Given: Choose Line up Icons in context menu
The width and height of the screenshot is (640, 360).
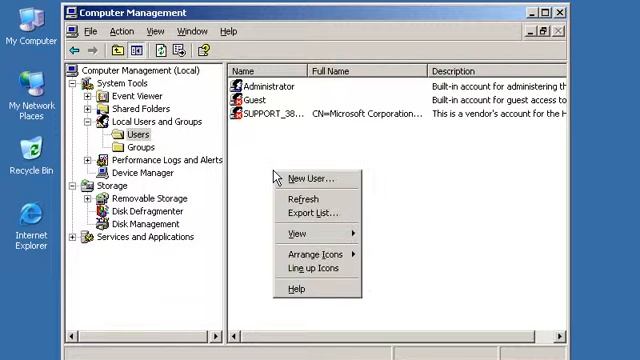Looking at the screenshot, I should pos(317,268).
